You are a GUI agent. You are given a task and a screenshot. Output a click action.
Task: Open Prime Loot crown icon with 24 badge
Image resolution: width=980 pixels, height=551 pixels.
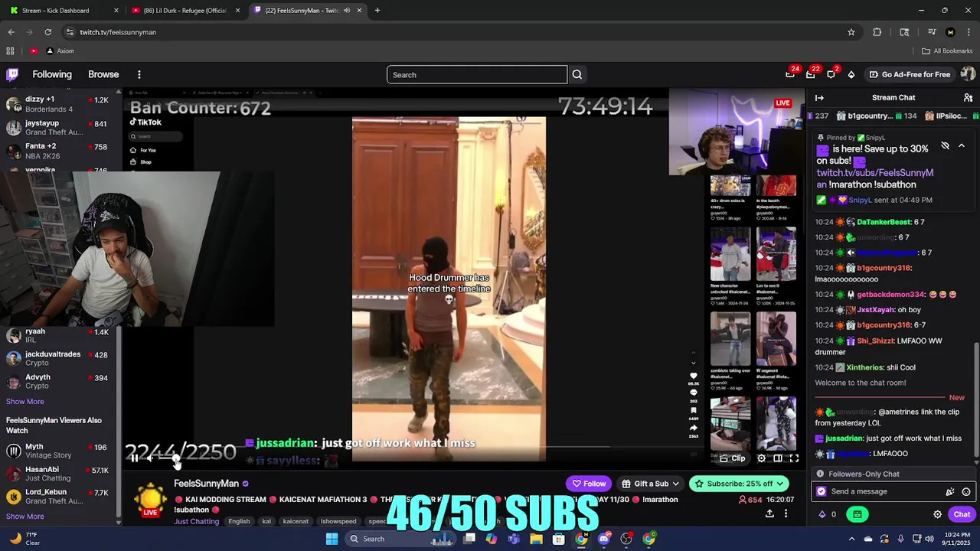[790, 74]
